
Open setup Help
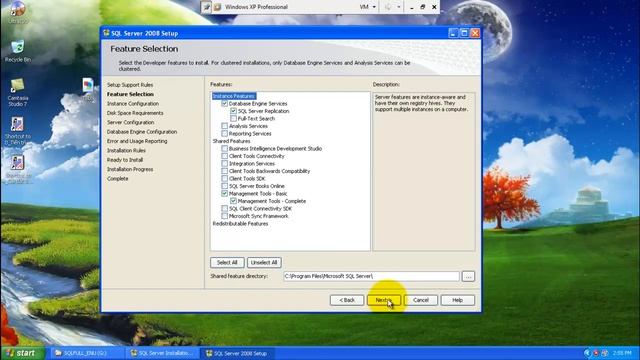(x=458, y=300)
